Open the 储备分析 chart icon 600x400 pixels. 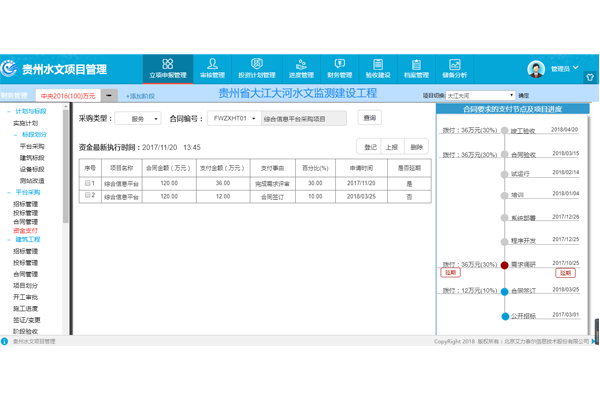coord(454,66)
